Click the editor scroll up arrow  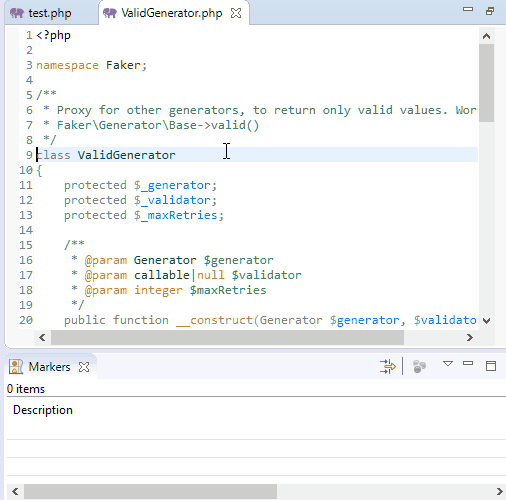[486, 36]
